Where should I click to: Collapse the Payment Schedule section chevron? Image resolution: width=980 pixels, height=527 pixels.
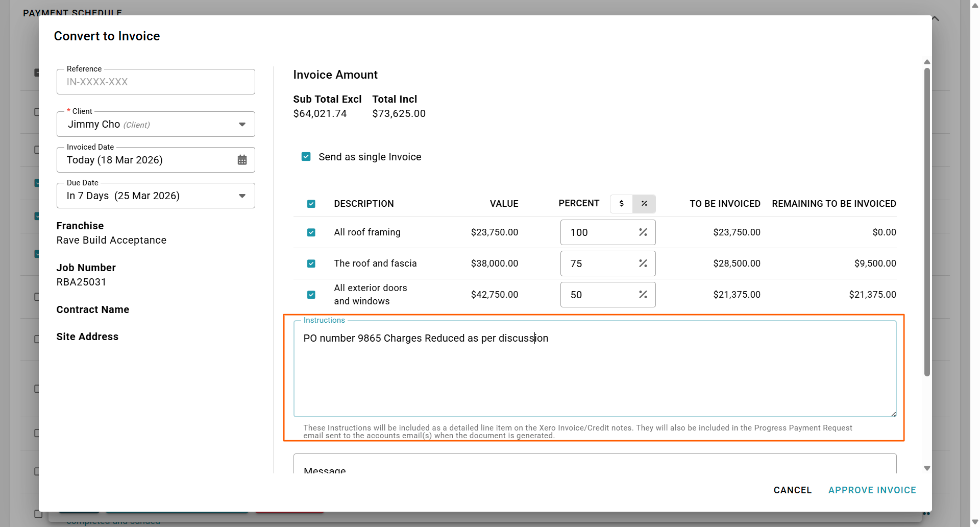pyautogui.click(x=935, y=18)
